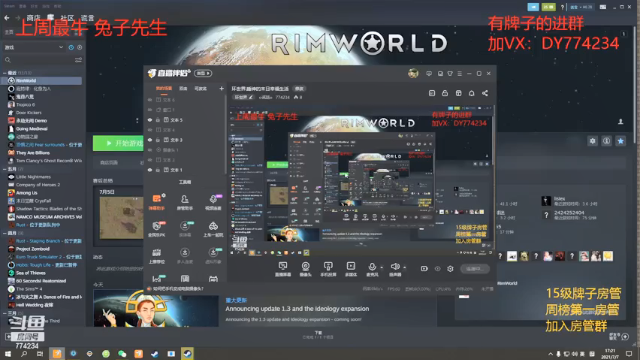
Task: Open Windows Start menu
Action: [x=8, y=353]
